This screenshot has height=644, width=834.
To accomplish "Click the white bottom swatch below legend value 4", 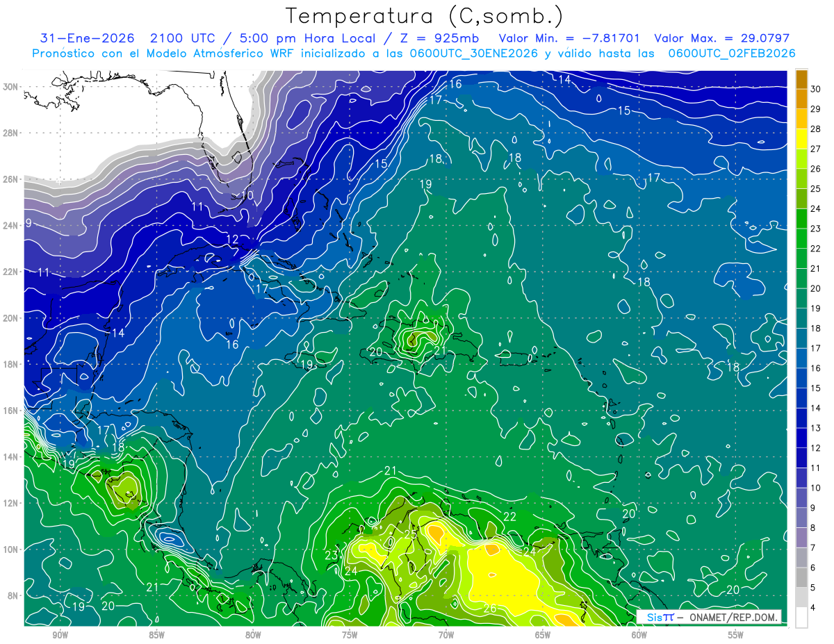I will (801, 618).
